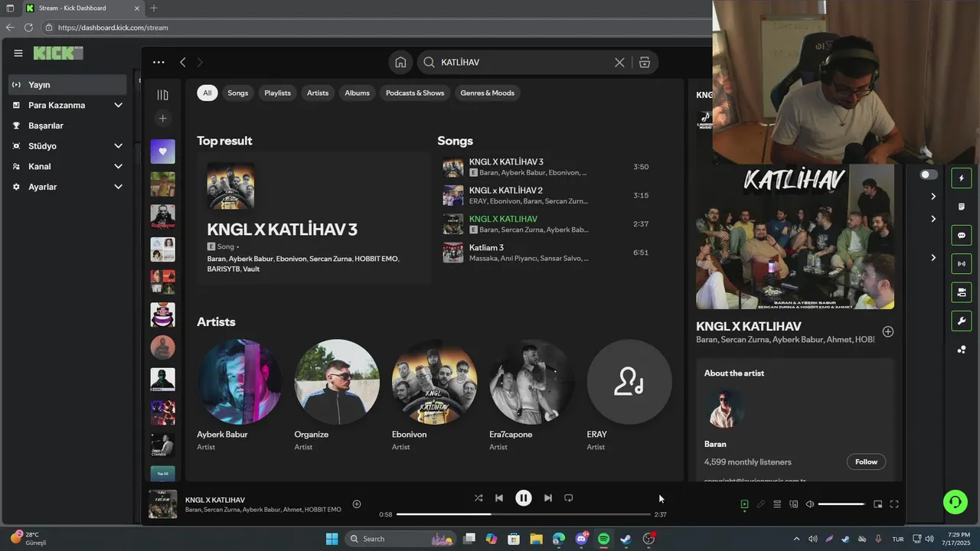
Task: Filter results by Artists
Action: point(318,93)
